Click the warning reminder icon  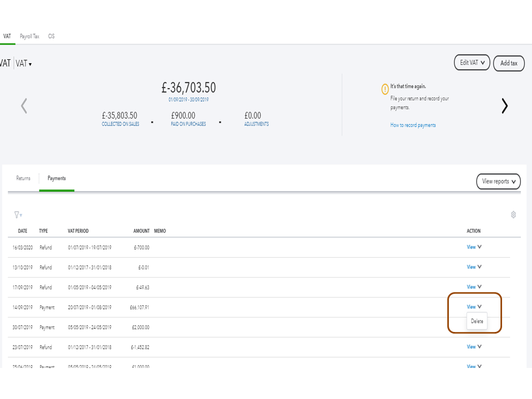click(385, 89)
